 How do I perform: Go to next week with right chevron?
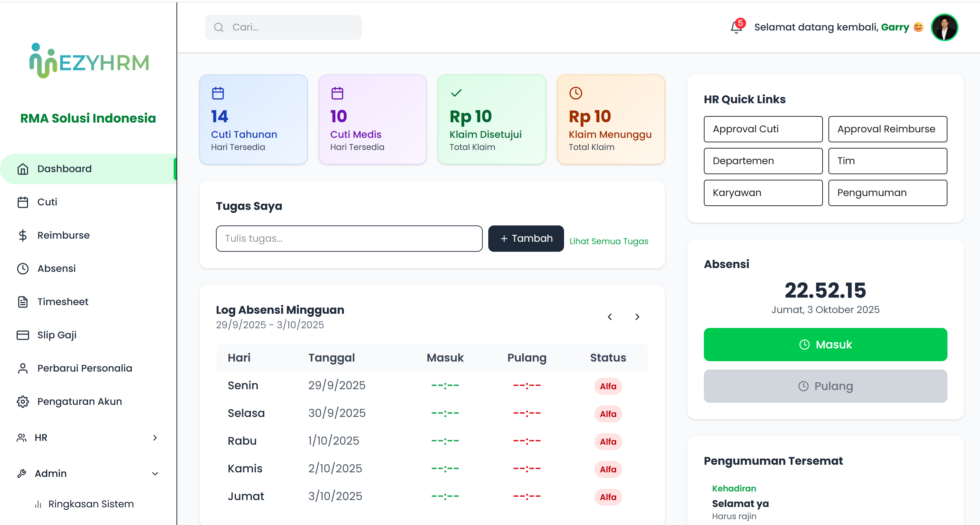click(637, 317)
